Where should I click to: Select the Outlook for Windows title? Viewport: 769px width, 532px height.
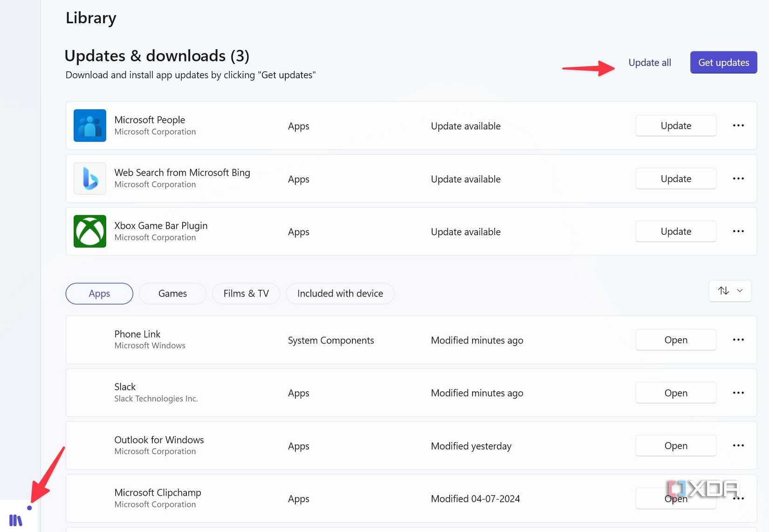click(159, 440)
